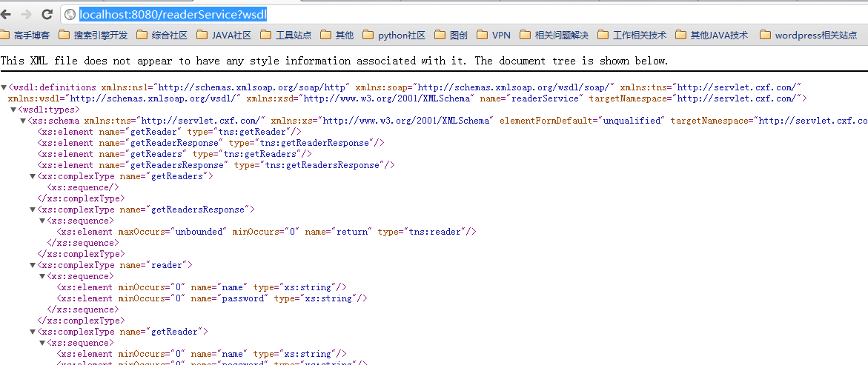Reload the page with the refresh icon

(x=47, y=14)
